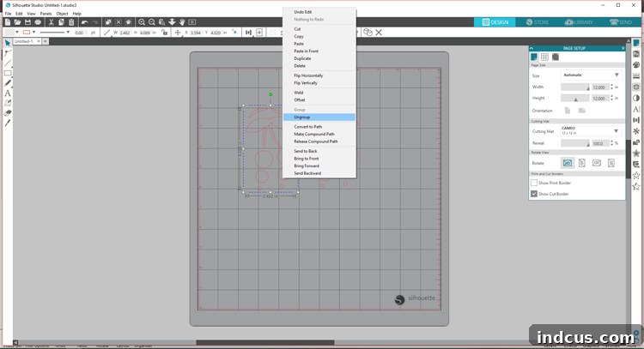Go to the SEND tab

[x=621, y=22]
